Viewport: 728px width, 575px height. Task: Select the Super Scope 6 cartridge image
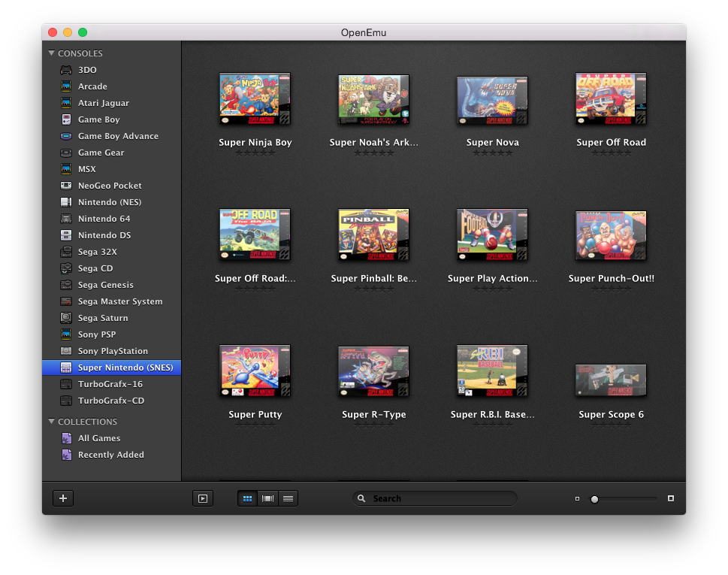pyautogui.click(x=611, y=380)
